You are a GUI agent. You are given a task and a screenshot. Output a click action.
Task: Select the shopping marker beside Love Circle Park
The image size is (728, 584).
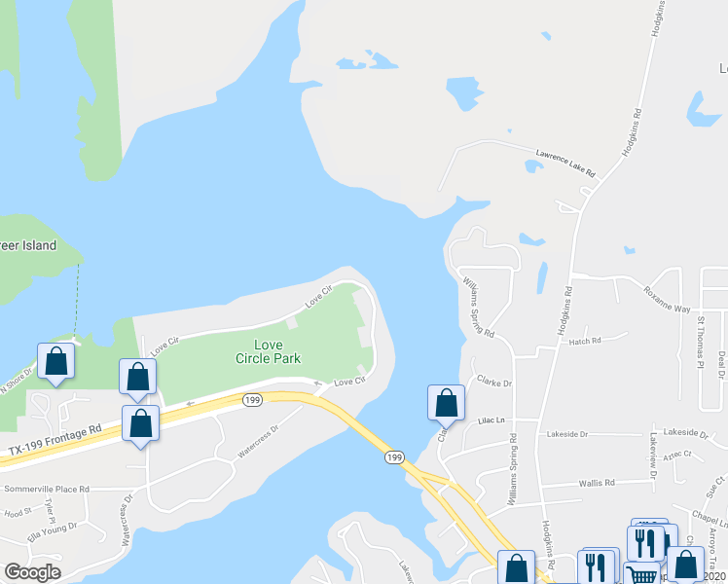137,380
